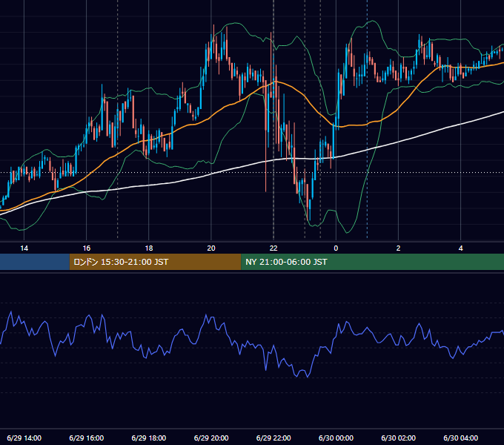This screenshot has height=445, width=504.
Task: Click the 6/30 00:00 date label
Action: [336, 438]
